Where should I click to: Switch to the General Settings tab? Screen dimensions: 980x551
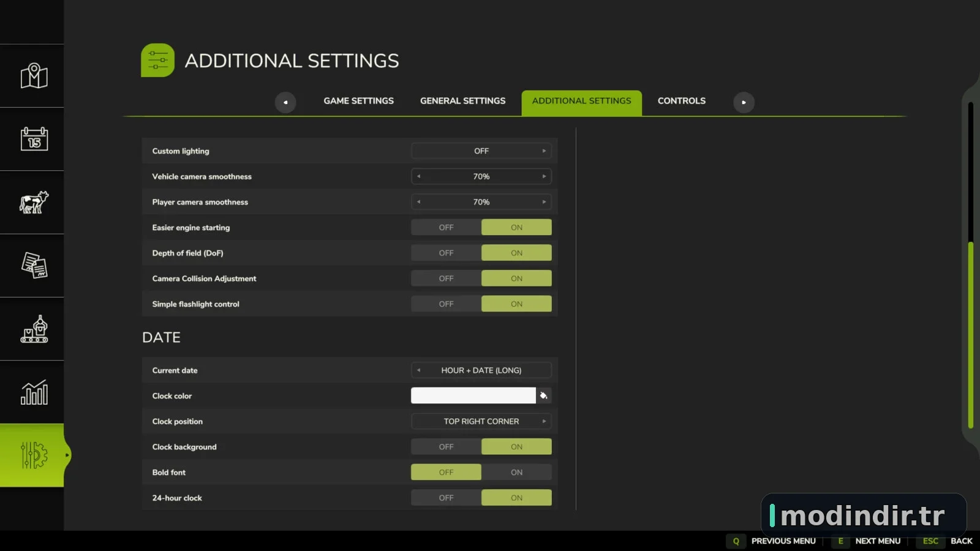coord(463,101)
